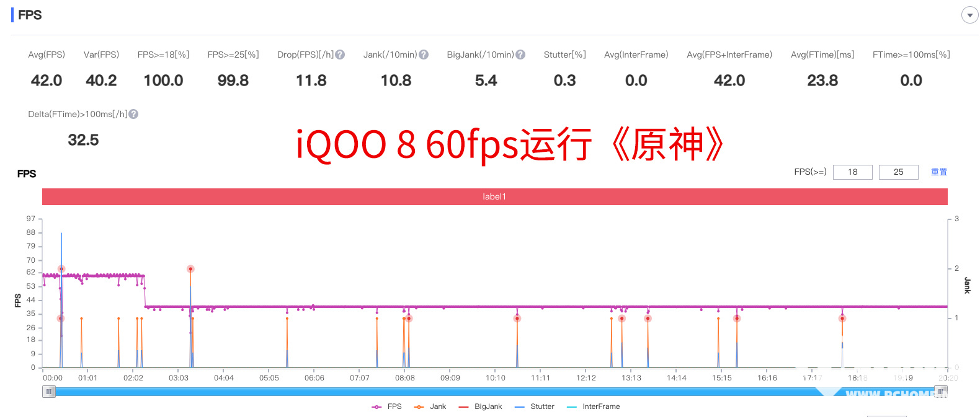Open the Jank(/10min) help icon

point(424,55)
